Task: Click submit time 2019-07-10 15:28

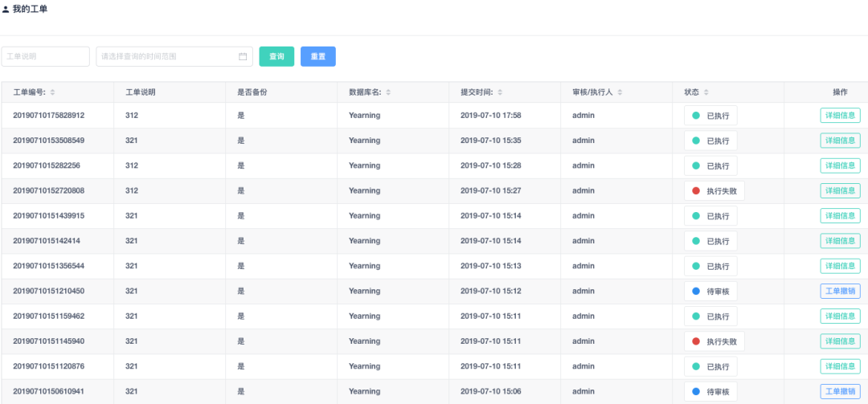Action: pyautogui.click(x=490, y=165)
